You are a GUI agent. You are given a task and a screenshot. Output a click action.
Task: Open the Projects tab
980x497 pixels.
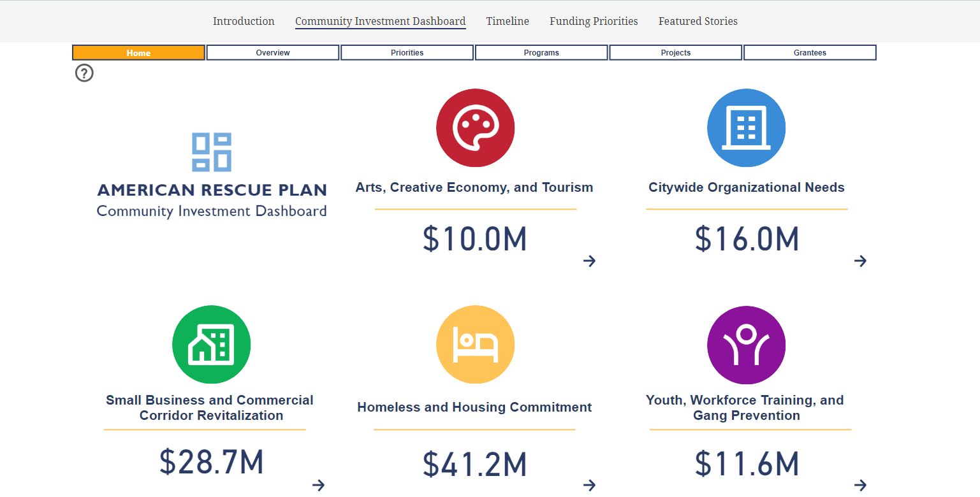click(x=676, y=53)
